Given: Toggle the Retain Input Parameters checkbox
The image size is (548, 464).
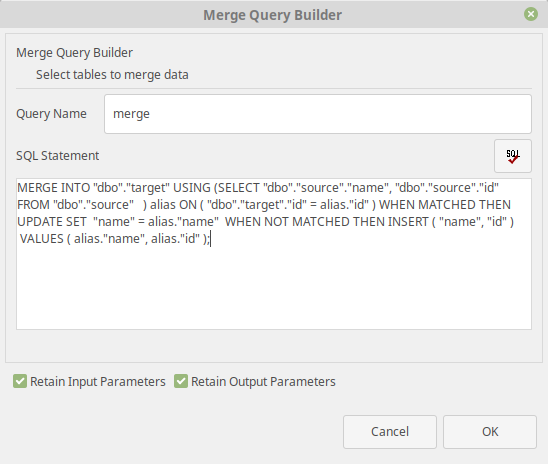Looking at the screenshot, I should click(20, 381).
